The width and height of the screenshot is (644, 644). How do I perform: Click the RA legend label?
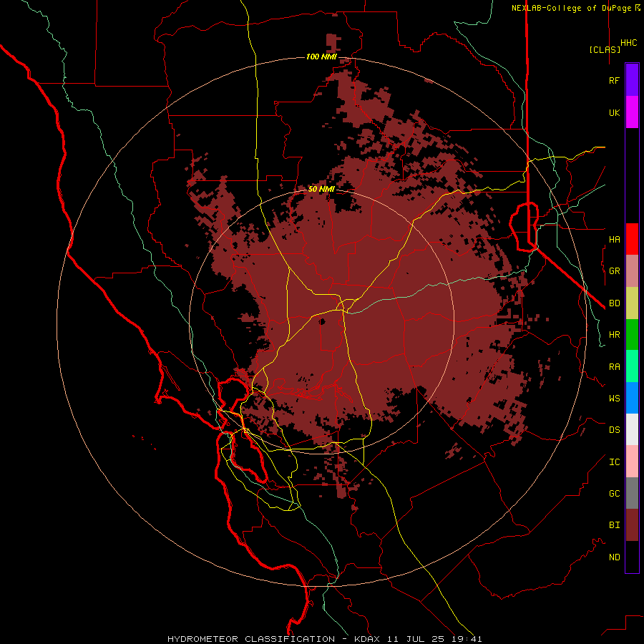(615, 367)
